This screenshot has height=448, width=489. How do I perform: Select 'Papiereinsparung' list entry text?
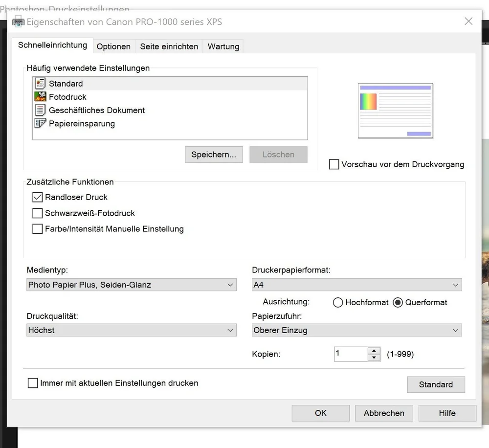pos(82,124)
